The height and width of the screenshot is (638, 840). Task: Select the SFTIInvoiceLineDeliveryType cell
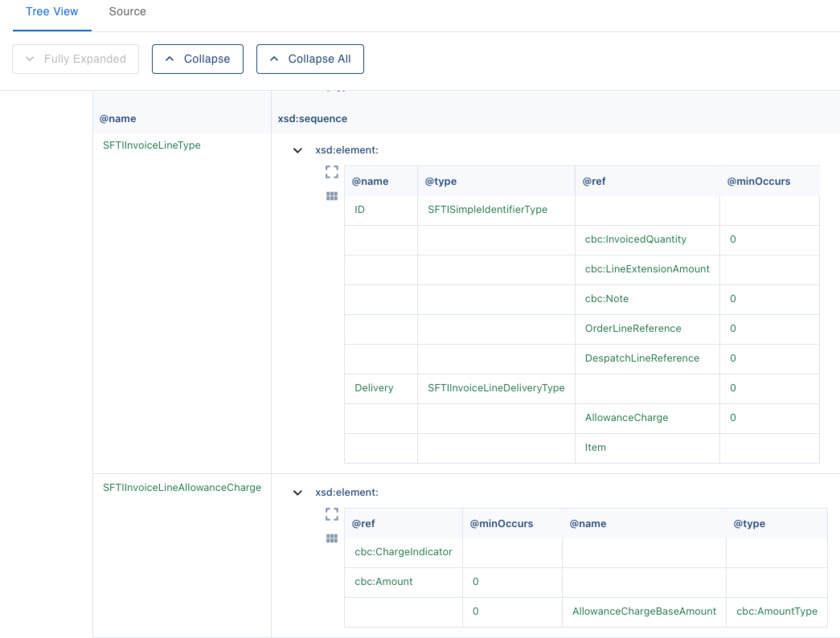point(495,388)
